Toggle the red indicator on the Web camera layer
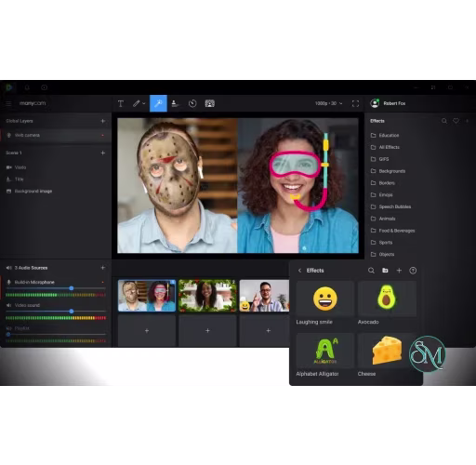Screen dimensions: 476x465 [x=102, y=135]
